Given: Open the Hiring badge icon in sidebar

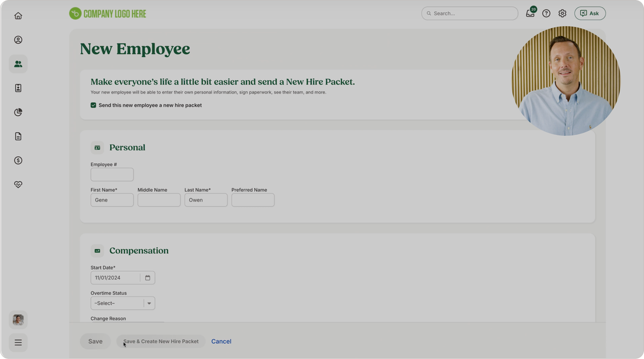Looking at the screenshot, I should (x=18, y=88).
